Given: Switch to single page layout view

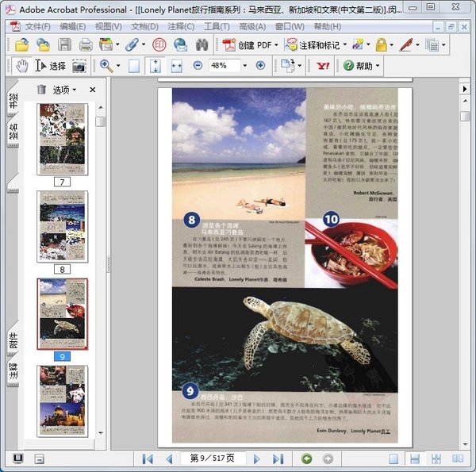Looking at the screenshot, I should tap(394, 459).
